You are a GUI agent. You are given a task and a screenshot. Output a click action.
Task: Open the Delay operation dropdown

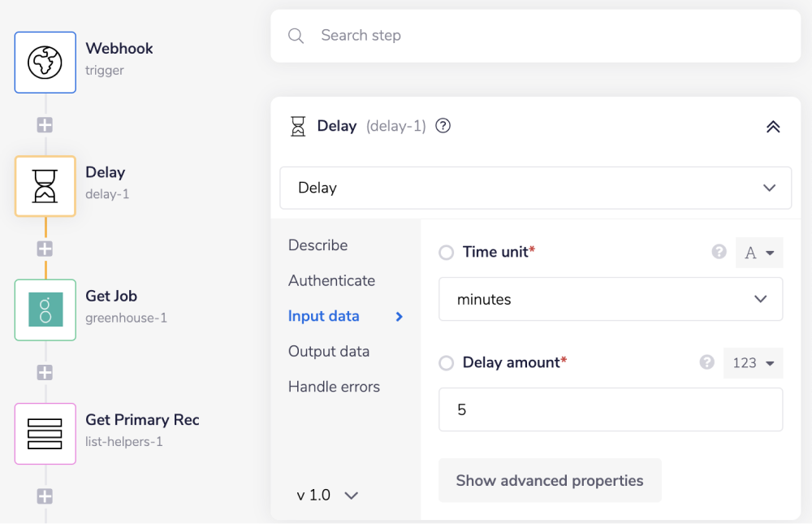pos(535,188)
